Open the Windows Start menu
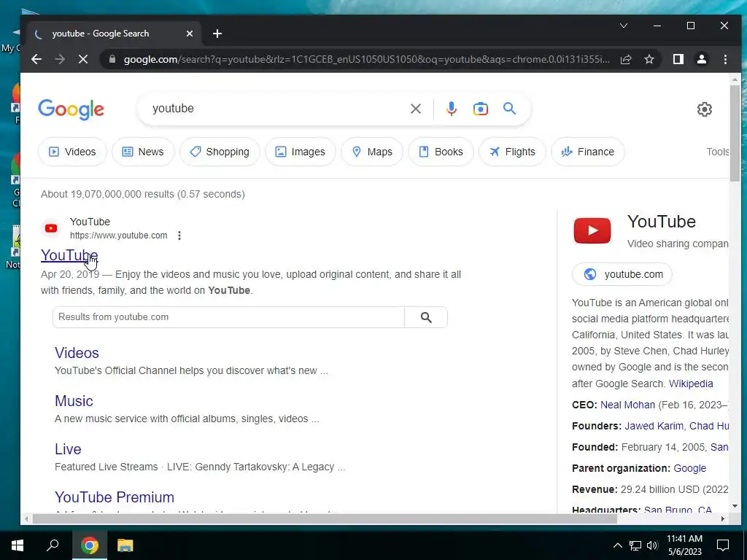The height and width of the screenshot is (560, 747). 18,545
